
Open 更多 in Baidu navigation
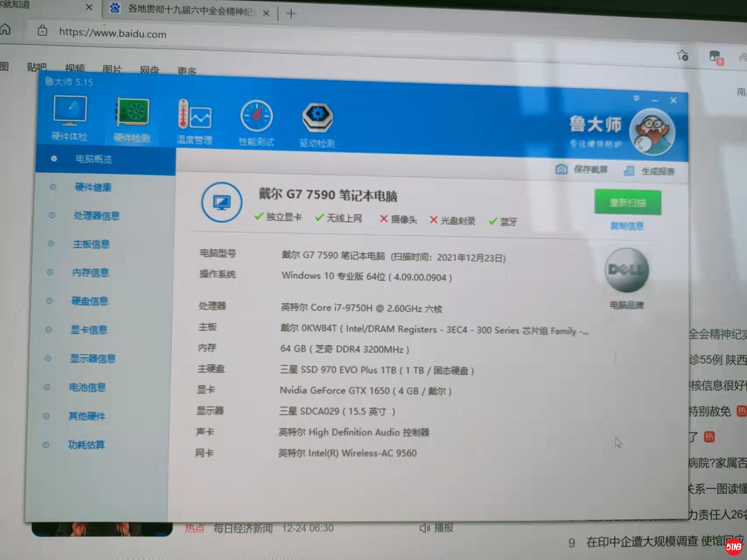pyautogui.click(x=187, y=71)
